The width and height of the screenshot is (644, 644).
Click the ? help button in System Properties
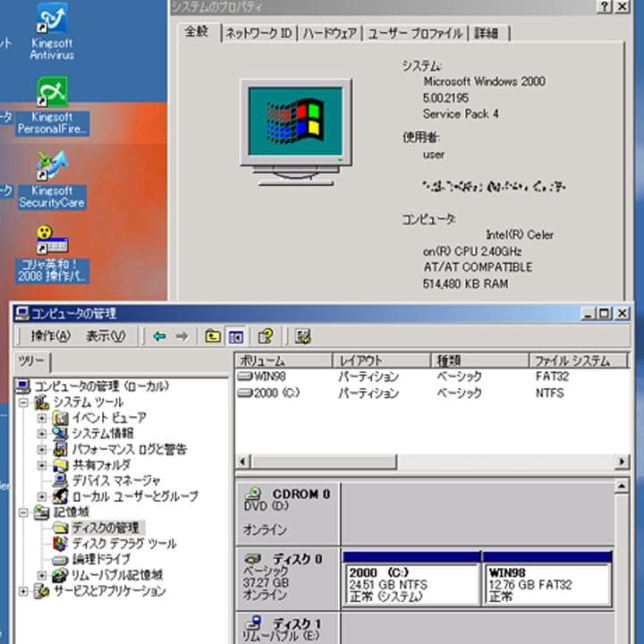(x=604, y=6)
